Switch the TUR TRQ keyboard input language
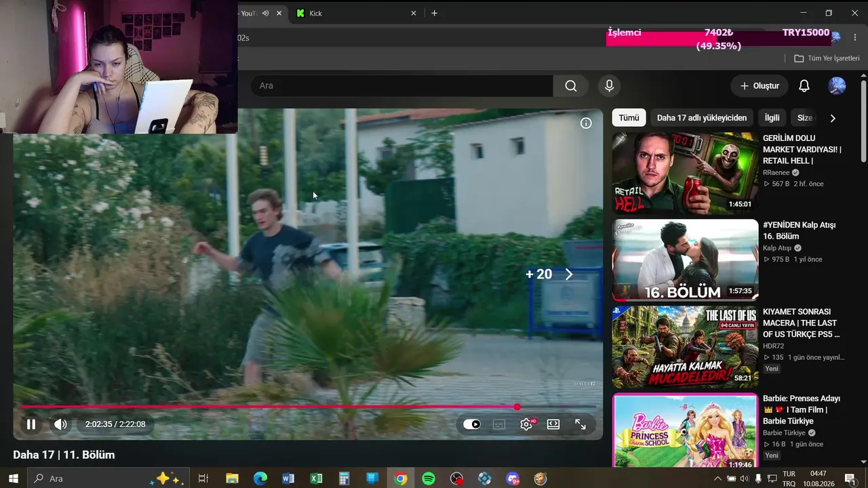This screenshot has width=868, height=488. [x=789, y=479]
